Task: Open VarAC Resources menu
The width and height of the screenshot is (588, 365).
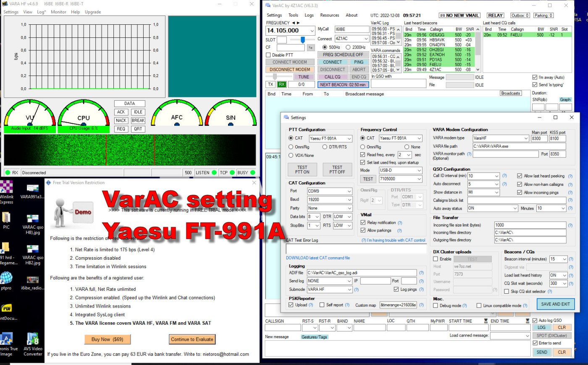Action: point(330,15)
